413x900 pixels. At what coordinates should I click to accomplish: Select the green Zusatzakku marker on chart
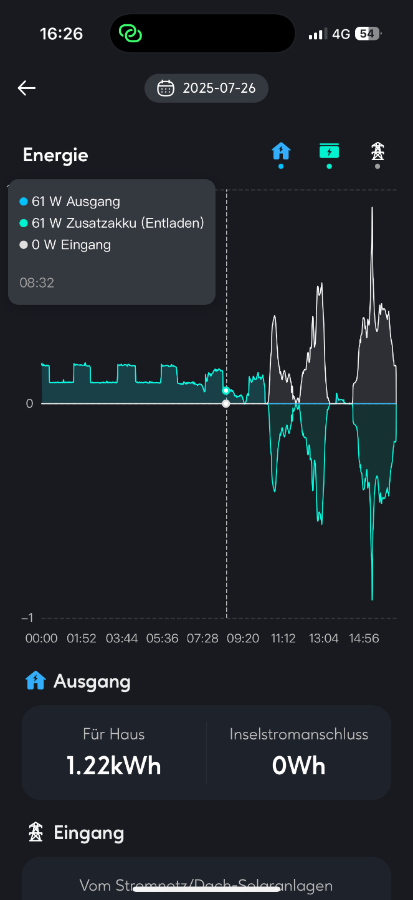pos(226,391)
